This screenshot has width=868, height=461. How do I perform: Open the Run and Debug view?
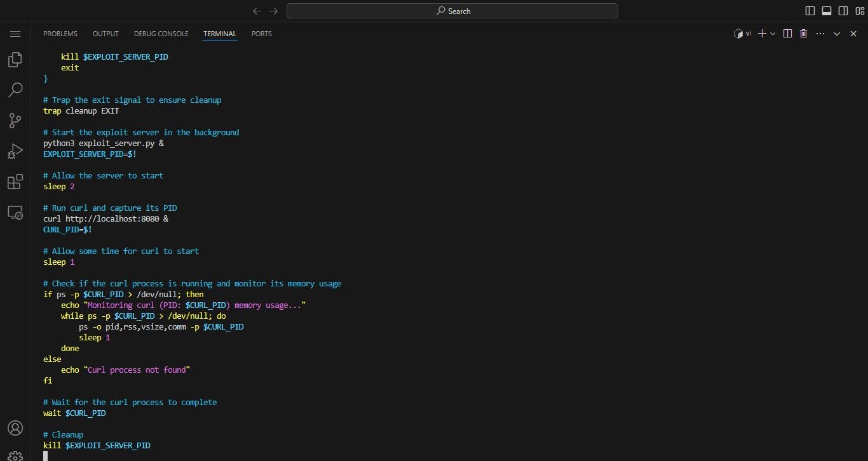(15, 151)
